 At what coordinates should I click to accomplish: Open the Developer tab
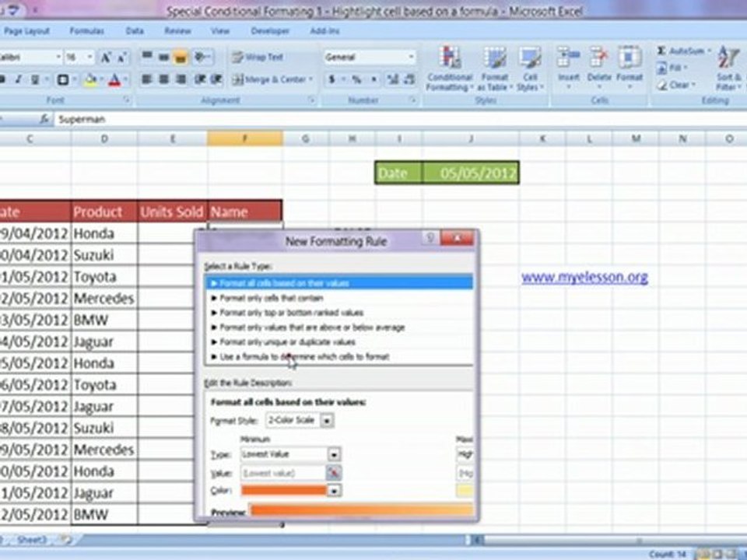click(270, 31)
